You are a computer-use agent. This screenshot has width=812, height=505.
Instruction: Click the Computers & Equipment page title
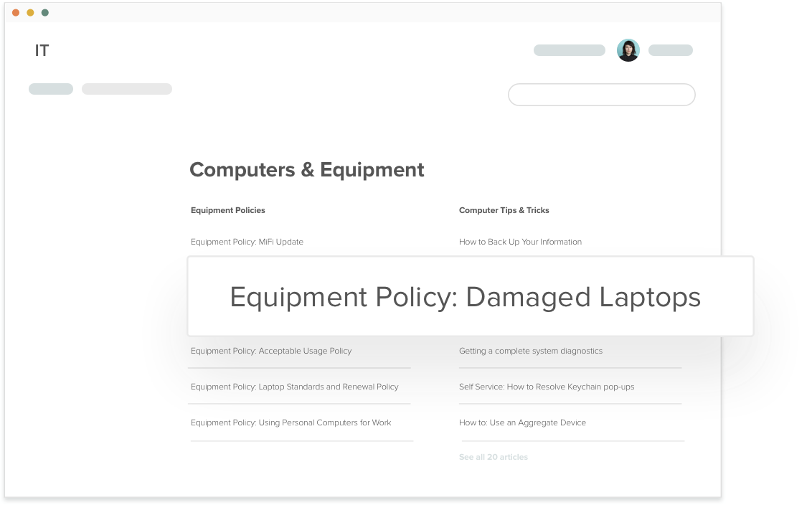306,170
